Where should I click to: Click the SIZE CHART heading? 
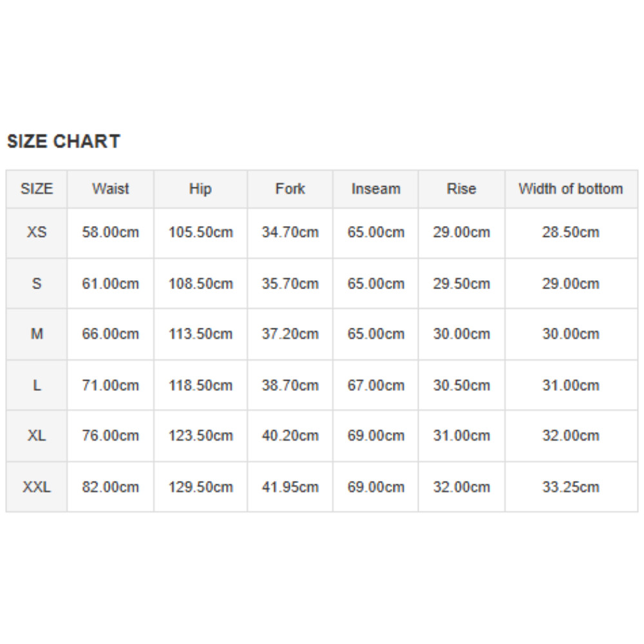[63, 142]
